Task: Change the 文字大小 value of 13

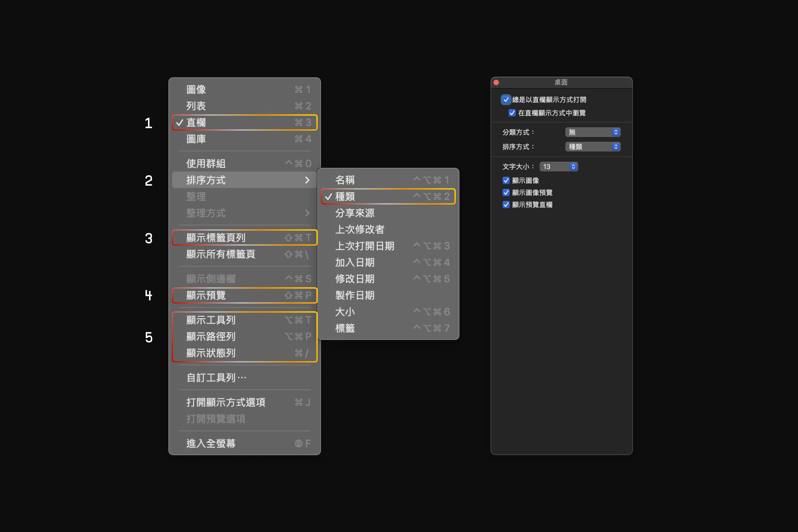Action: point(559,166)
